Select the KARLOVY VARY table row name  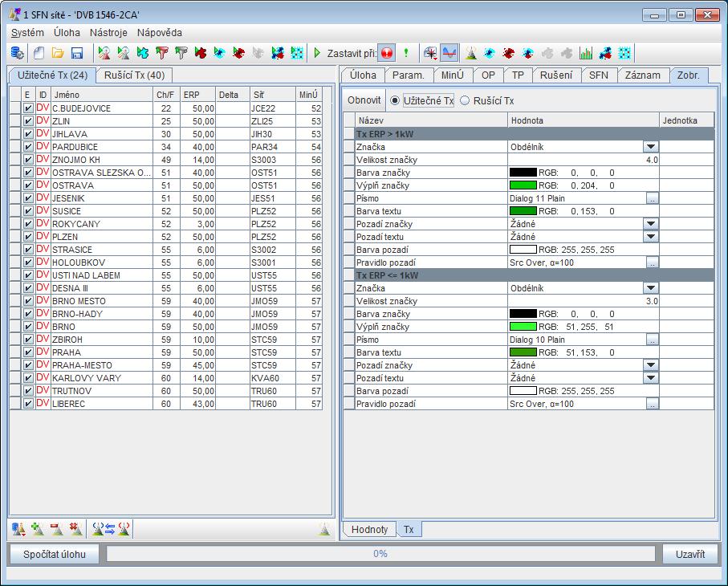pos(87,378)
